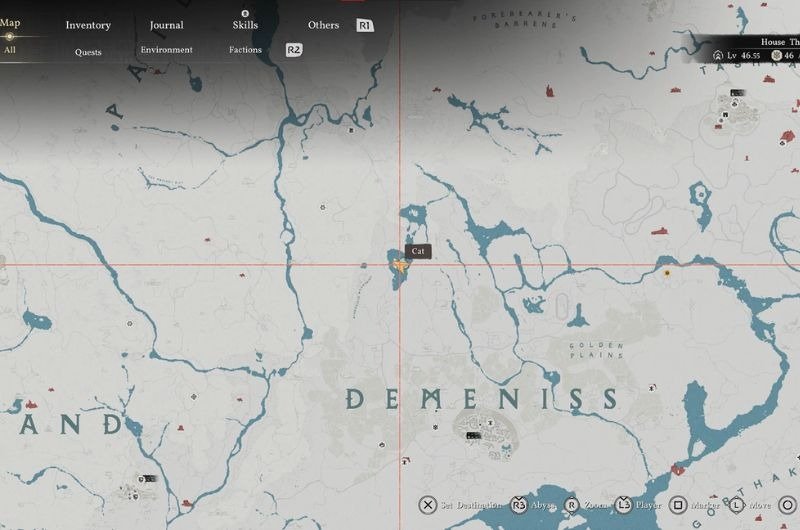
Task: Click the square Marker button icon
Action: click(678, 505)
